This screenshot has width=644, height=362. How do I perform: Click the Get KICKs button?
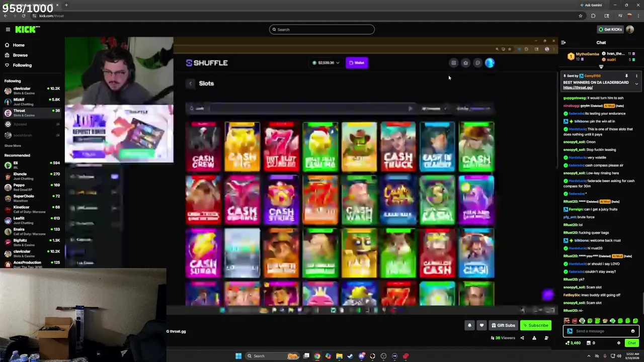coord(610,29)
